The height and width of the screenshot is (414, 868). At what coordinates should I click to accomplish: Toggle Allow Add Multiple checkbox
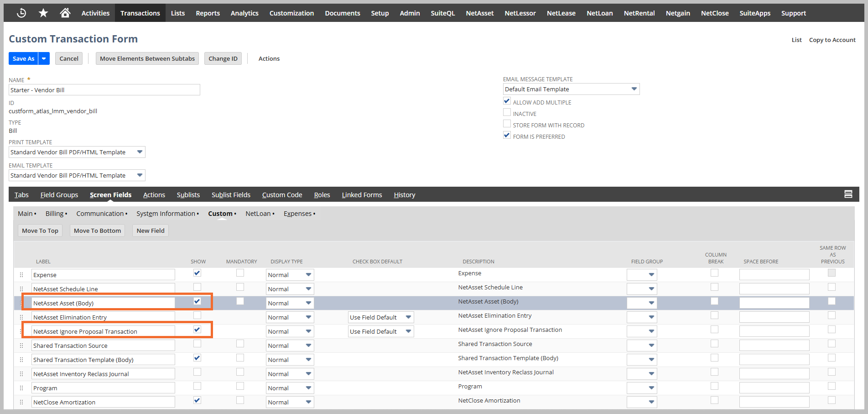click(507, 101)
